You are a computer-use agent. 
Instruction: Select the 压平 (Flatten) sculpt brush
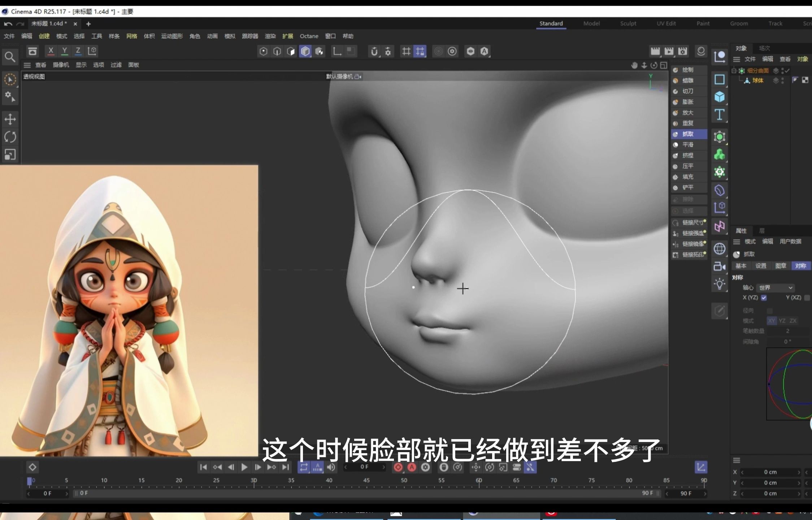click(x=689, y=166)
